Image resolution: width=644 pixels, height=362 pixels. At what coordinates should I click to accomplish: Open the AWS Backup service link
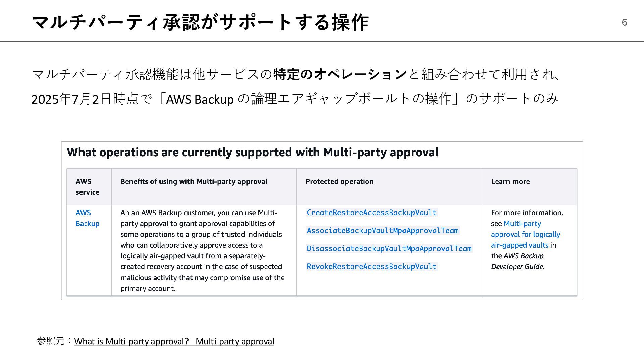(x=88, y=218)
